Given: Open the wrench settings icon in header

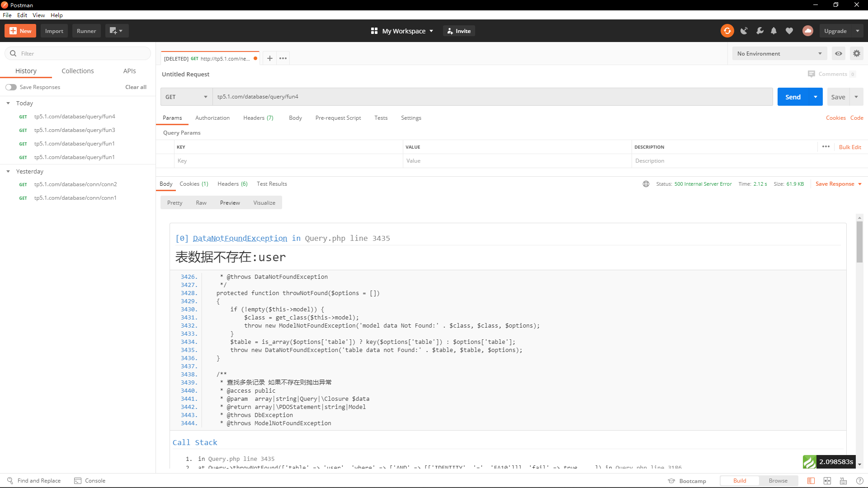Looking at the screenshot, I should coord(759,31).
